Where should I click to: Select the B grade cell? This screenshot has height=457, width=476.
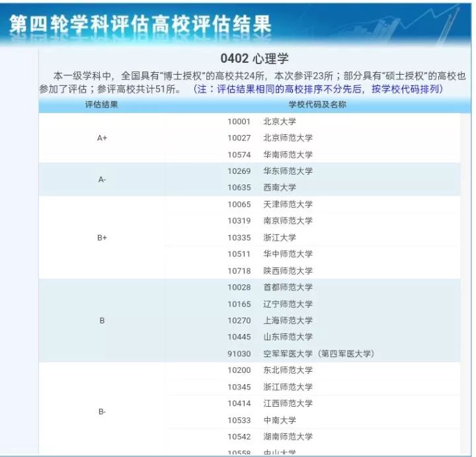[x=102, y=320]
